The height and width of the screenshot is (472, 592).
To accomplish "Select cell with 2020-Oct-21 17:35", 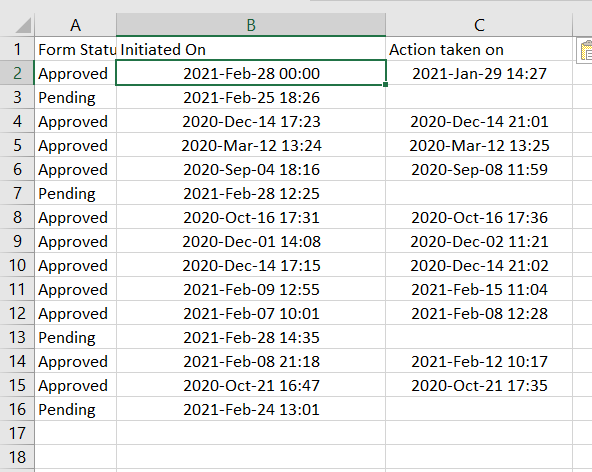I will coord(479,385).
